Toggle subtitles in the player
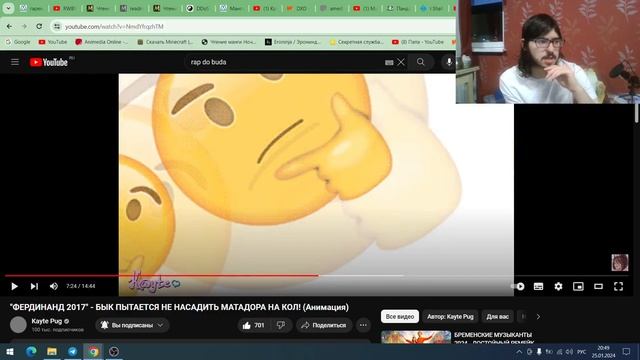Screen dimensions: 640x360 pyautogui.click(x=538, y=287)
